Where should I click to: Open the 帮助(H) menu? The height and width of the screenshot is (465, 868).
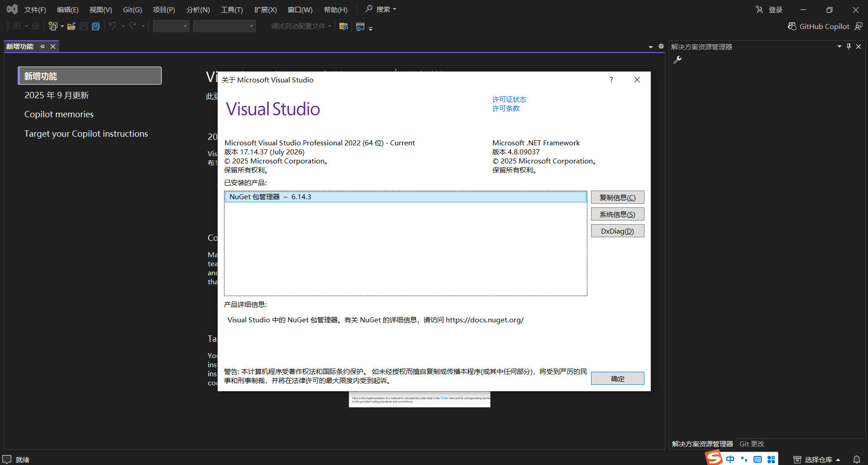click(x=335, y=10)
